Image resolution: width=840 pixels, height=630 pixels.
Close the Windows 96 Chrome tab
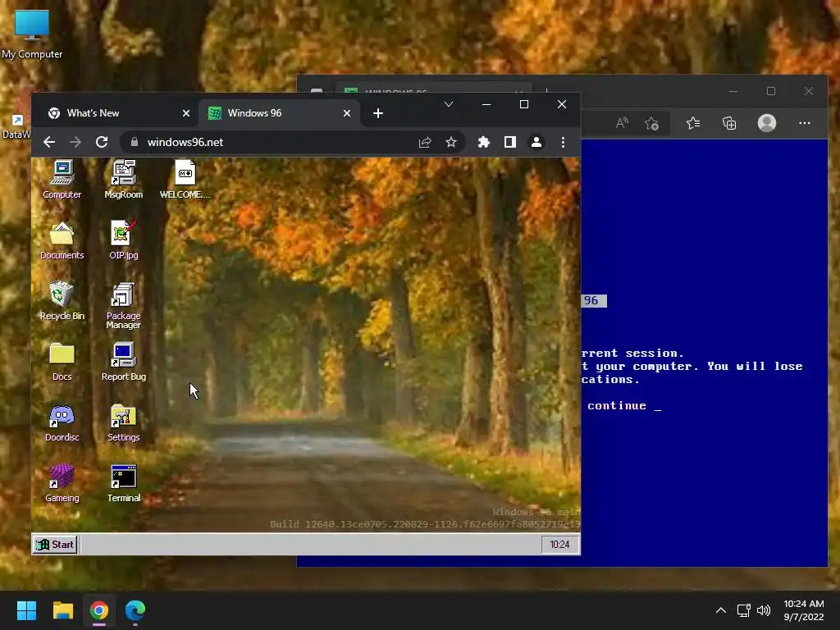pos(347,113)
